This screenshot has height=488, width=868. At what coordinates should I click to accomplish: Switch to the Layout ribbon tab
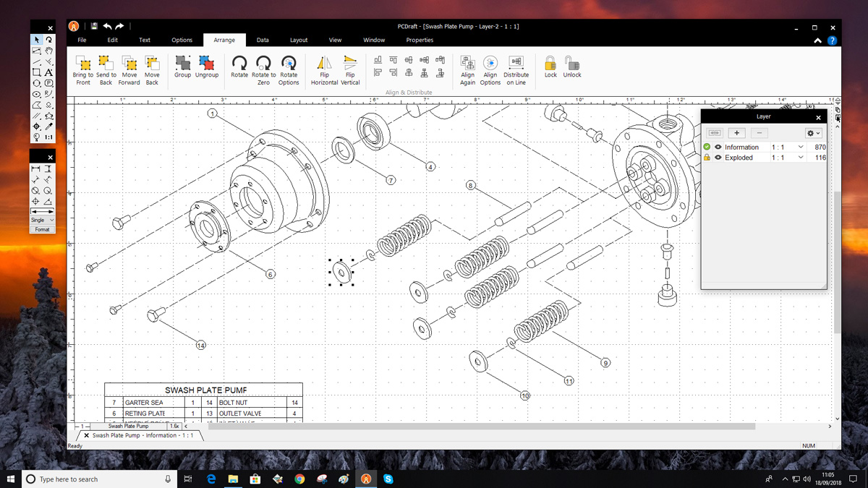[x=299, y=40]
